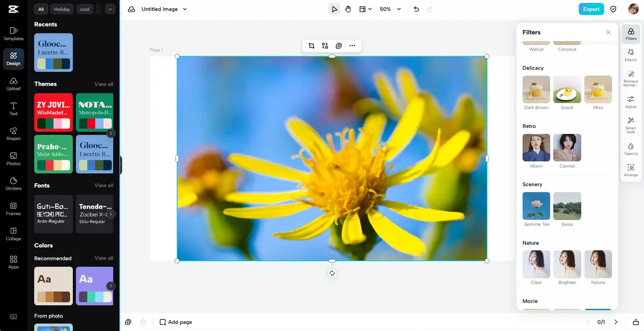The width and height of the screenshot is (644, 331).
Task: Collapse the left design panel
Action: (x=121, y=165)
